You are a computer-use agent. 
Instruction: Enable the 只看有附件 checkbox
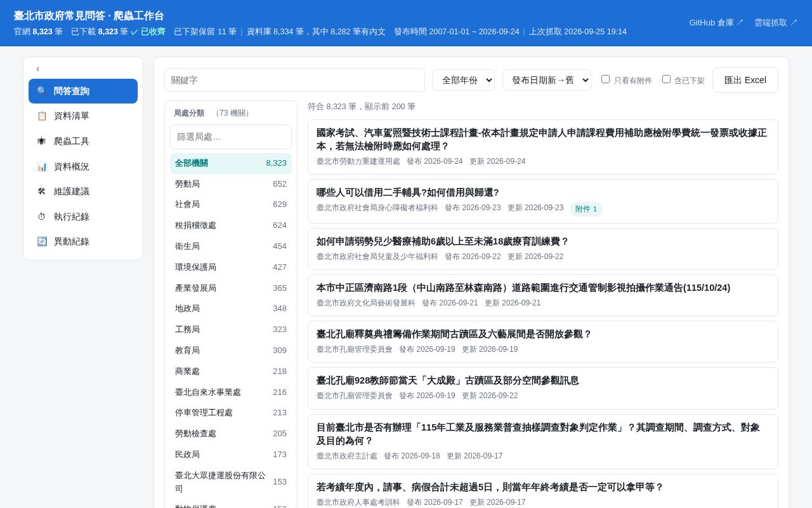pyautogui.click(x=605, y=79)
